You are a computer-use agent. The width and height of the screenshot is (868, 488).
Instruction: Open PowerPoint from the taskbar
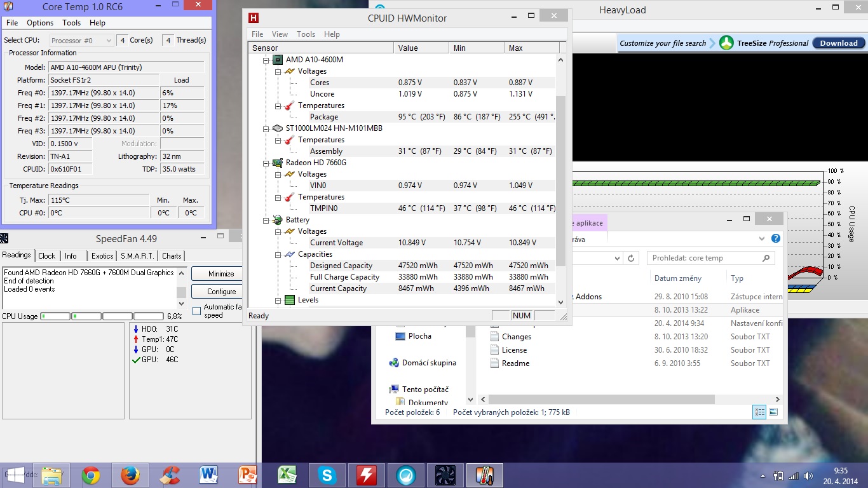(x=247, y=475)
